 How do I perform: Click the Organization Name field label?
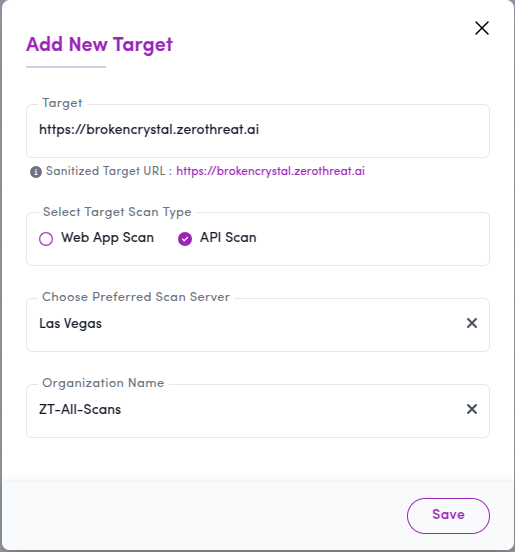point(103,383)
